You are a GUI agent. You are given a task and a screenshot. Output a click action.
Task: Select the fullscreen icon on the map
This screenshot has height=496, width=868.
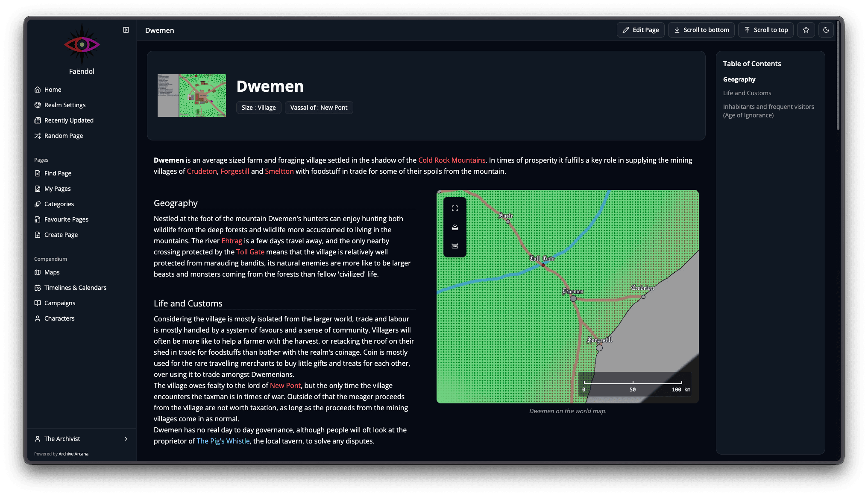coord(455,208)
